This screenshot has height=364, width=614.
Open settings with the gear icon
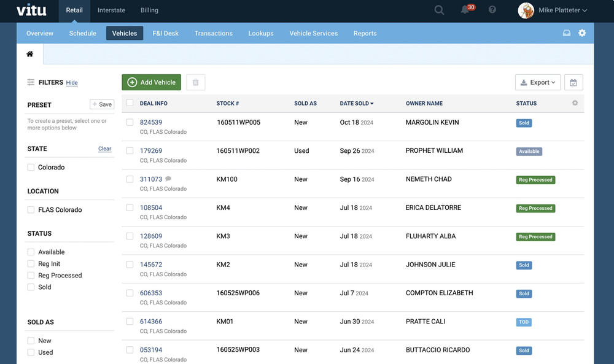pos(582,33)
